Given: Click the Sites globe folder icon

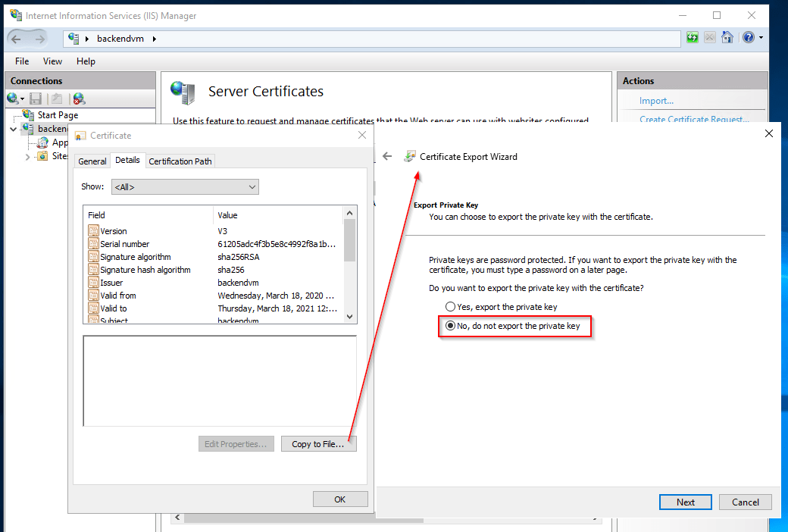Looking at the screenshot, I should pos(43,156).
